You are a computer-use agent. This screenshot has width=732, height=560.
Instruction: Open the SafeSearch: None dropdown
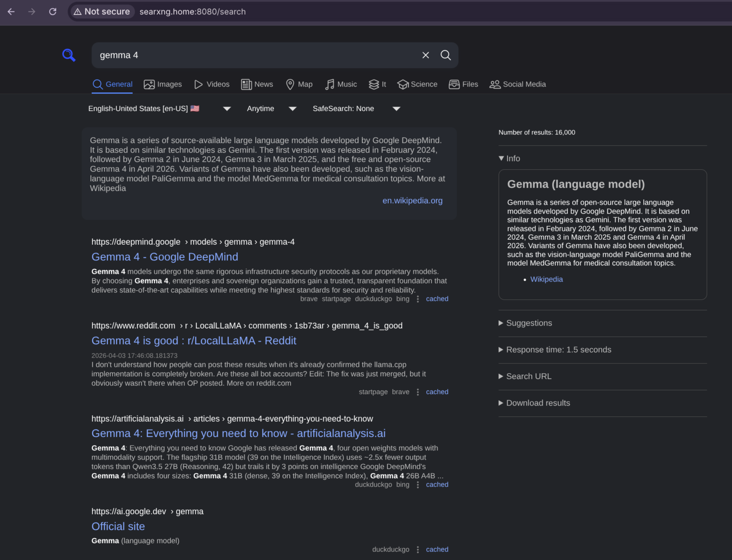pos(356,109)
